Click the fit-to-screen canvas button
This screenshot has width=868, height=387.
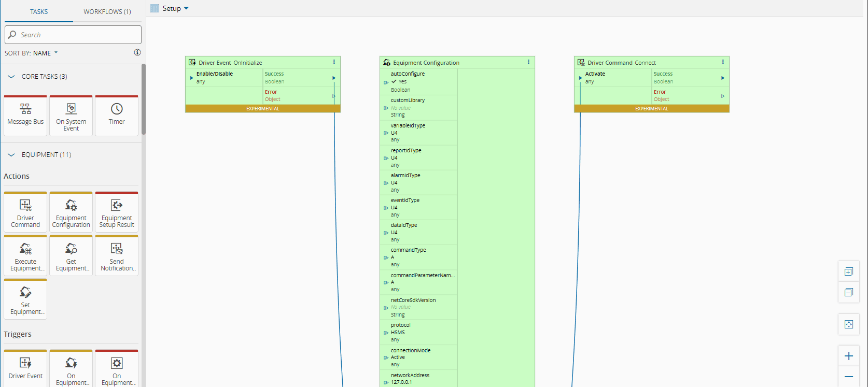pos(849,324)
